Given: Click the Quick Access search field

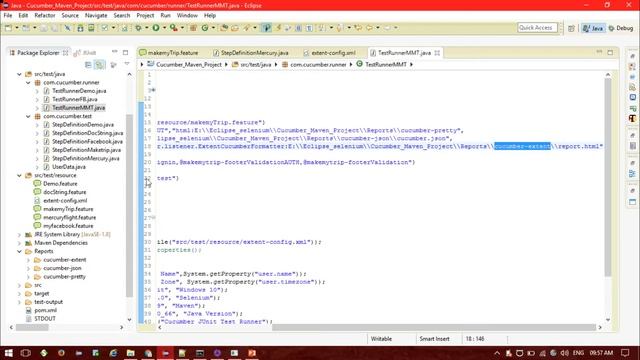Looking at the screenshot, I should click(x=537, y=28).
